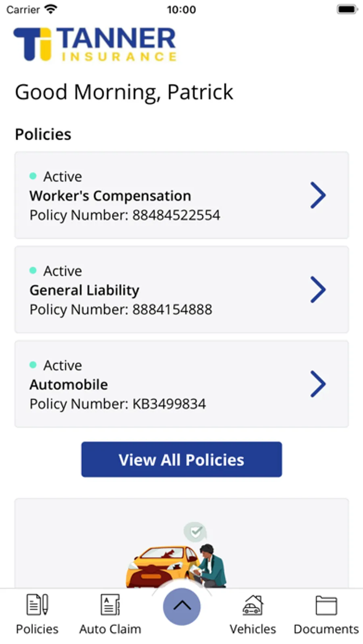This screenshot has height=644, width=363.
Task: Tap the Vehicles car icon
Action: pos(253,605)
